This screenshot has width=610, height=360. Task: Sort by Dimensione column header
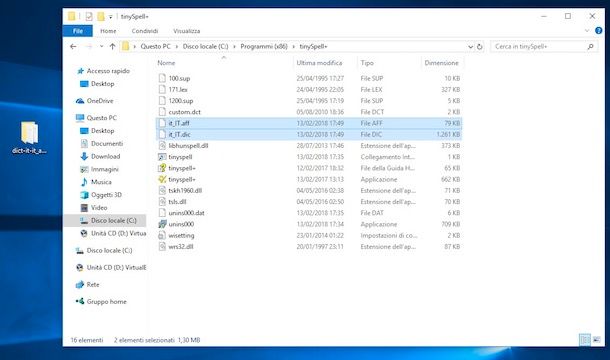pyautogui.click(x=442, y=63)
